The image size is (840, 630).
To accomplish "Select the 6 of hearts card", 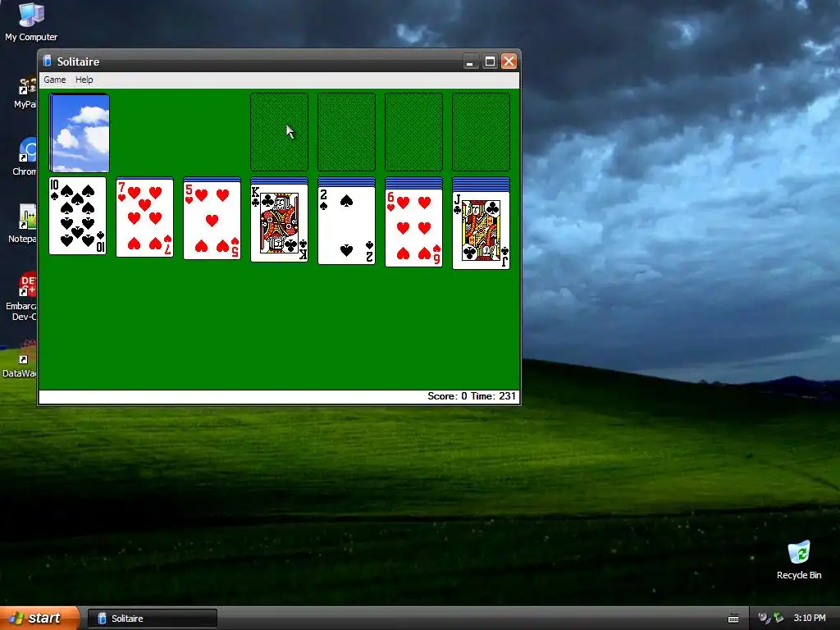I will click(413, 228).
